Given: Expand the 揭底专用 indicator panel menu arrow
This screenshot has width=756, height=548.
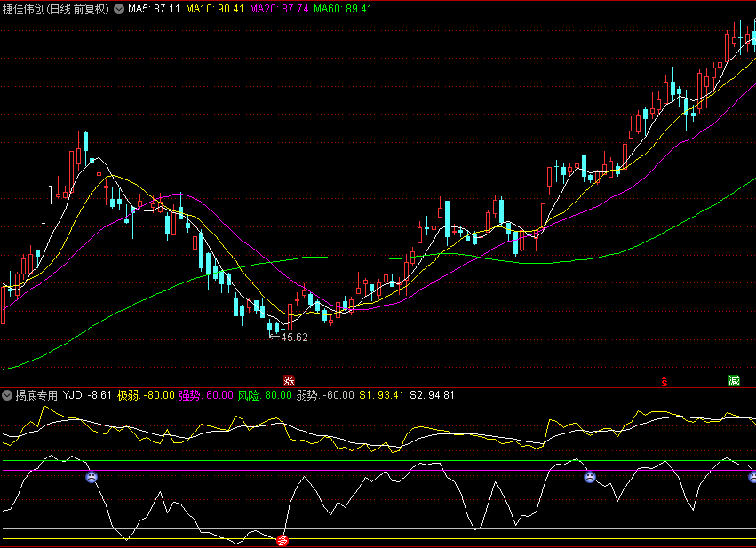Looking at the screenshot, I should click(7, 396).
